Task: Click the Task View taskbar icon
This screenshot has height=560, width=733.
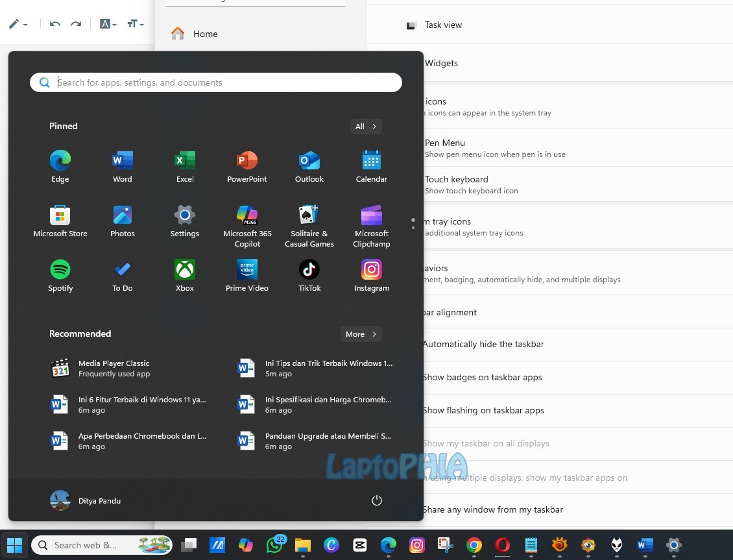Action: click(x=189, y=545)
